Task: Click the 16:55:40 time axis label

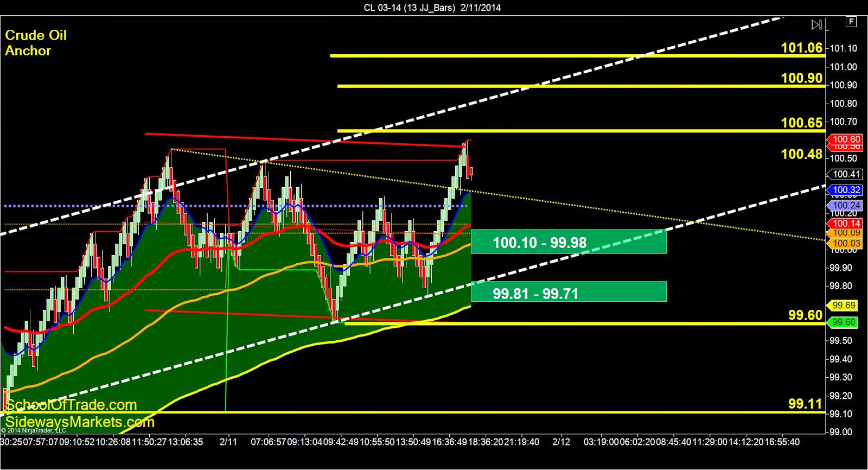Action: click(782, 442)
